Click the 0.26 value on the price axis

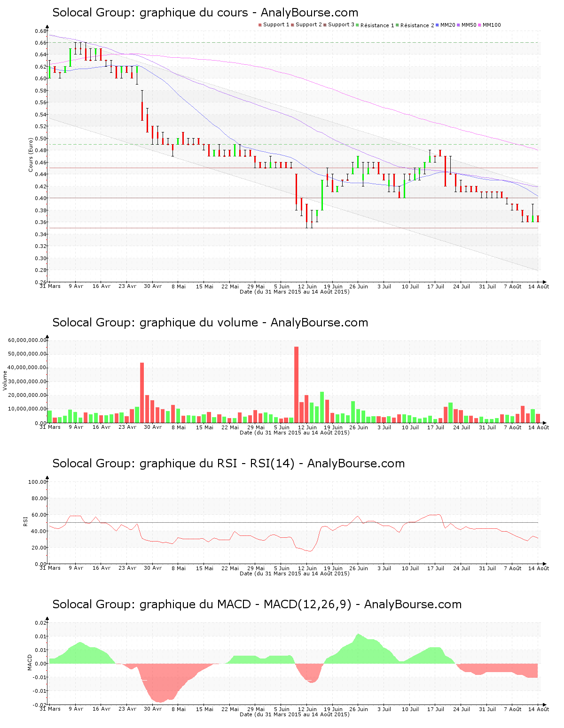click(40, 282)
